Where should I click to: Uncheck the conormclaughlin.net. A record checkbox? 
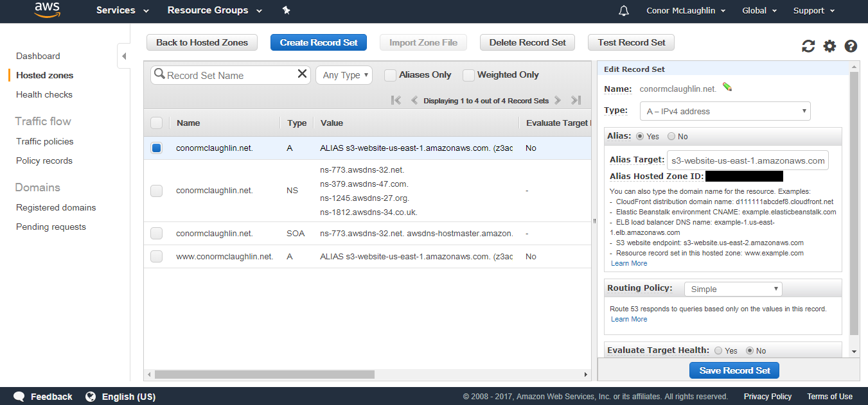point(156,148)
